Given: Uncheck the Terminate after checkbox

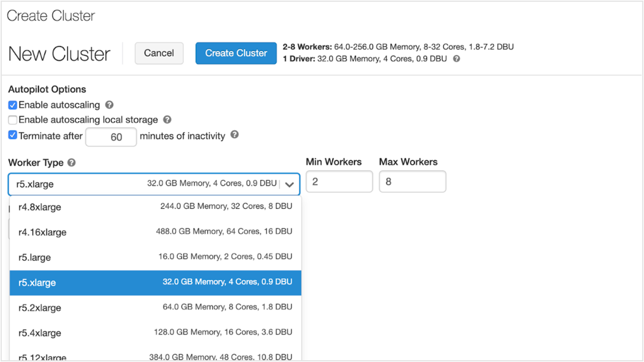Looking at the screenshot, I should pyautogui.click(x=12, y=135).
